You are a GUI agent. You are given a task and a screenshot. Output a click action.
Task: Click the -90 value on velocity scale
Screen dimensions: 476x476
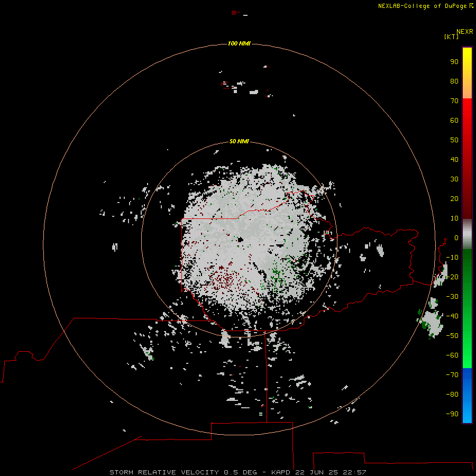coord(452,414)
